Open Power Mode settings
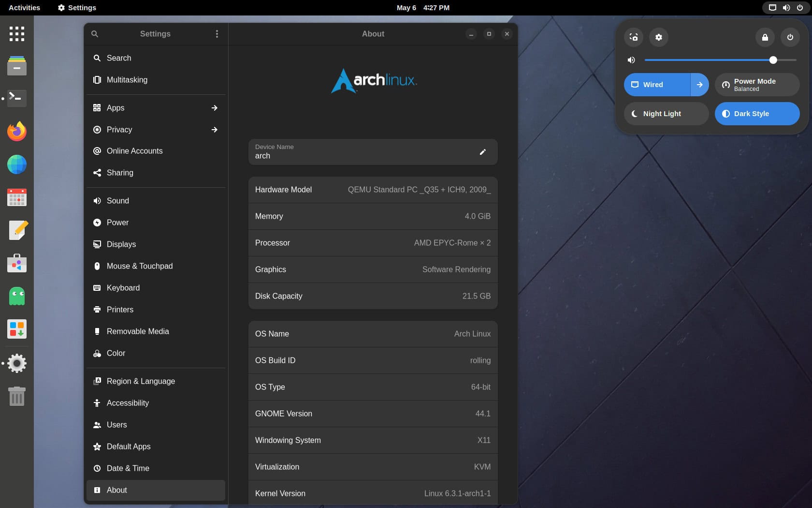The image size is (812, 508). (756, 85)
